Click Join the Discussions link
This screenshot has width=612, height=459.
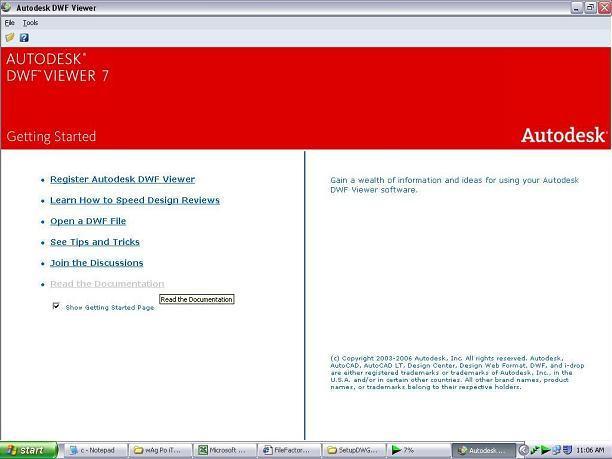(x=96, y=263)
